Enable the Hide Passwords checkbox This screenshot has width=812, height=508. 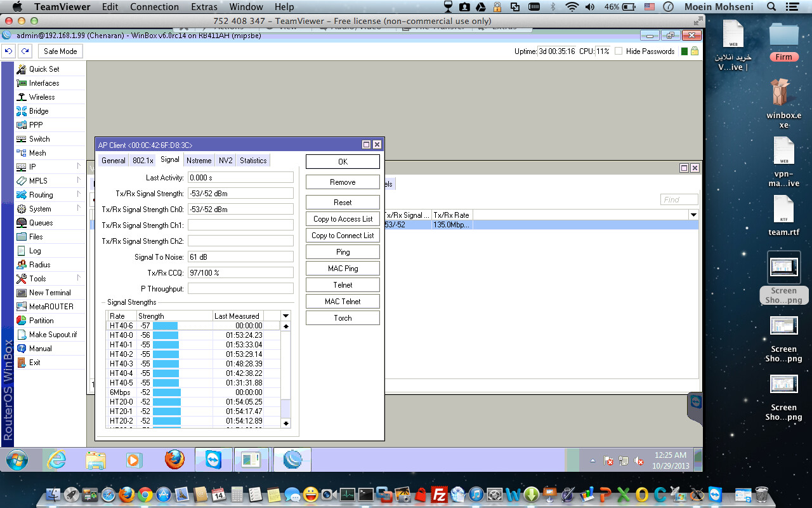click(618, 51)
